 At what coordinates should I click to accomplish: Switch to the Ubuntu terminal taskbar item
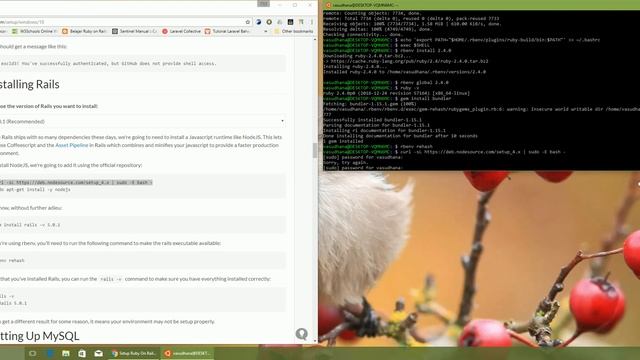point(188,353)
